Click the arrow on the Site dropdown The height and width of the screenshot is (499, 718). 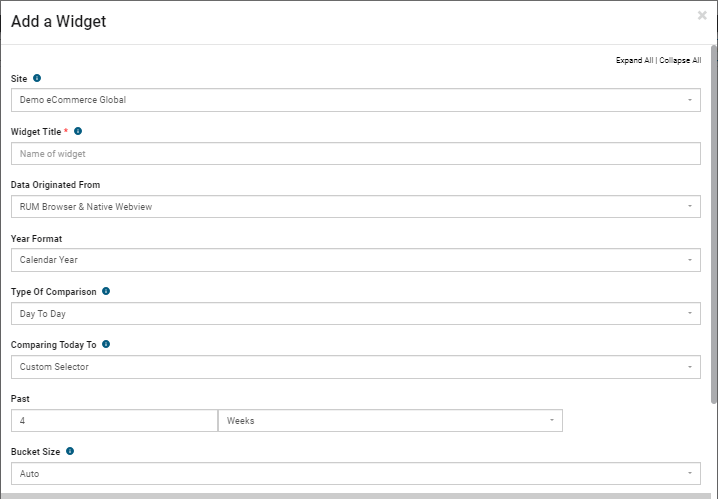(690, 100)
